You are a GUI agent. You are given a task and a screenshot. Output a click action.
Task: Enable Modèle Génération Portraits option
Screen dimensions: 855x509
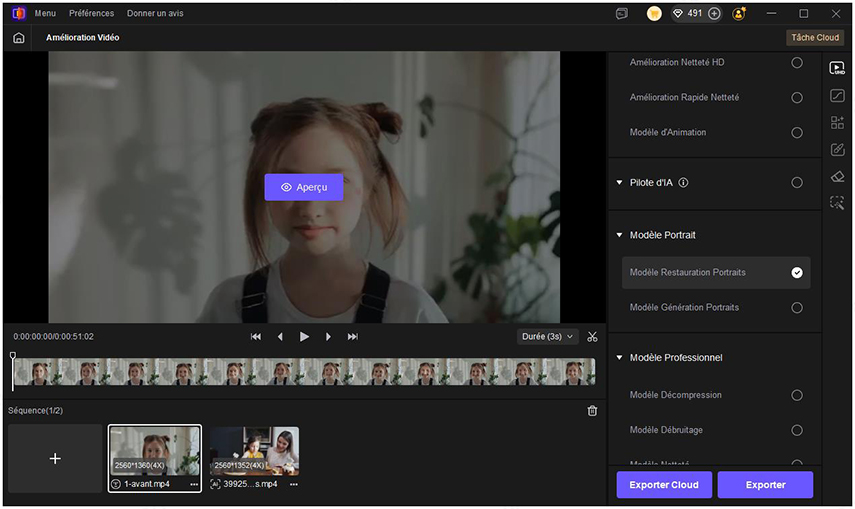[797, 308]
